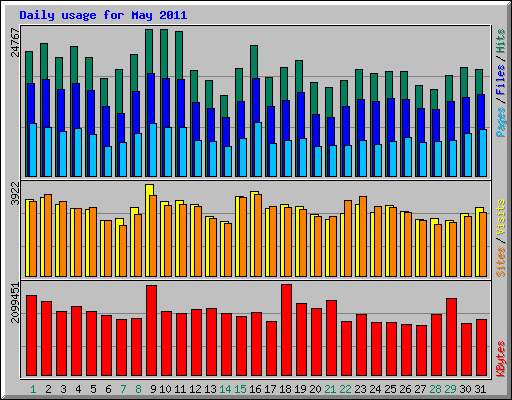Select green day 21 label
The height and width of the screenshot is (400, 512).
point(330,389)
